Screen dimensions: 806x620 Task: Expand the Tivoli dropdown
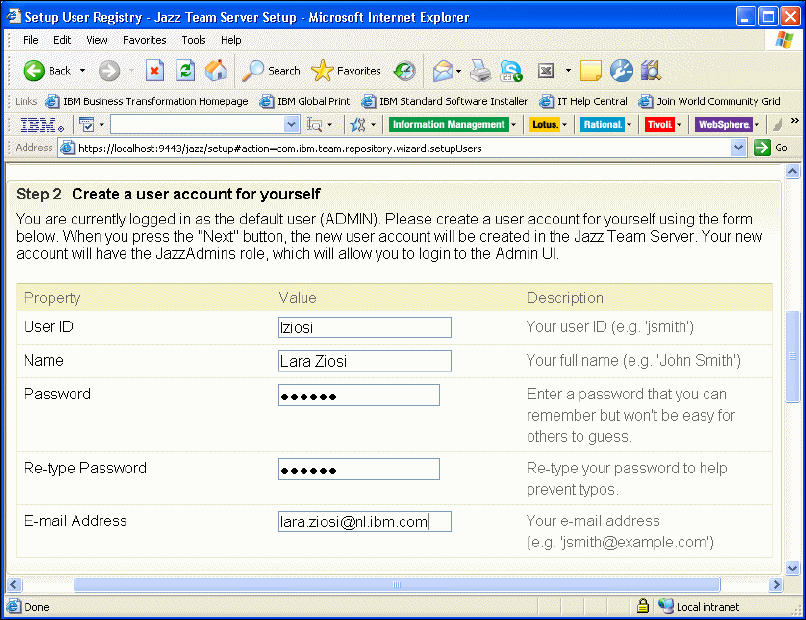click(x=679, y=125)
